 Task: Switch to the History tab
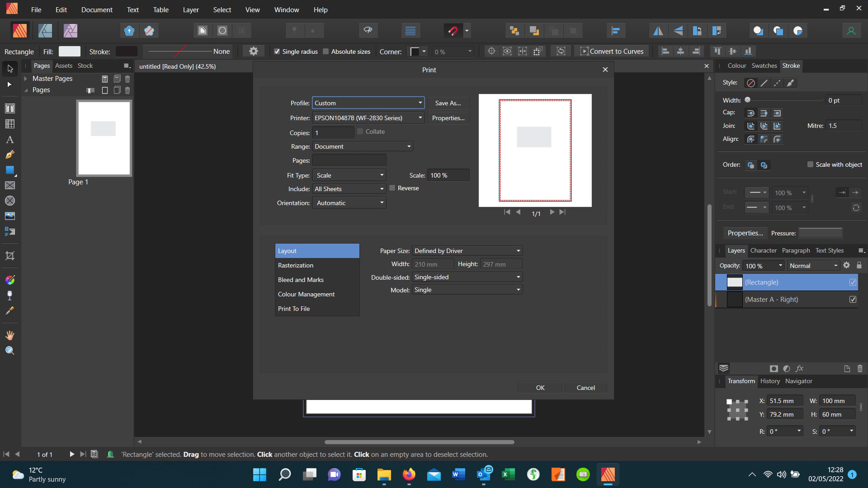point(770,381)
